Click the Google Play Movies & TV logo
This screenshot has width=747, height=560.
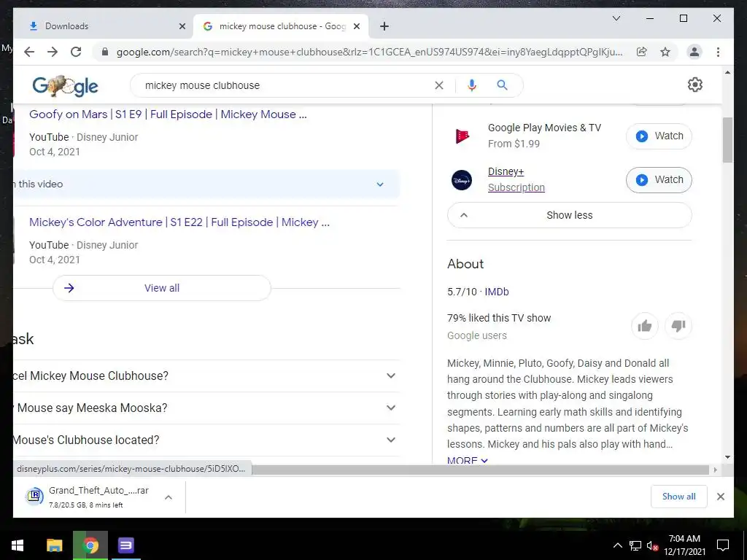[x=462, y=136]
